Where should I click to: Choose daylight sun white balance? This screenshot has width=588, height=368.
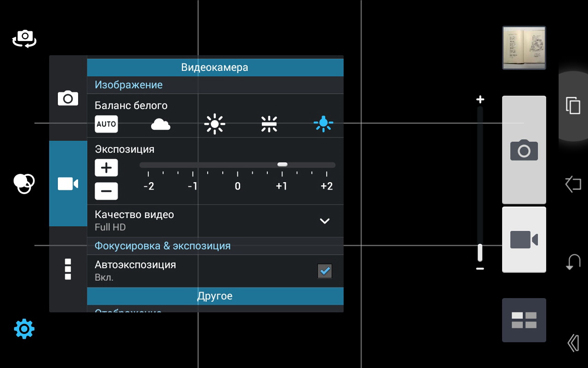click(215, 124)
